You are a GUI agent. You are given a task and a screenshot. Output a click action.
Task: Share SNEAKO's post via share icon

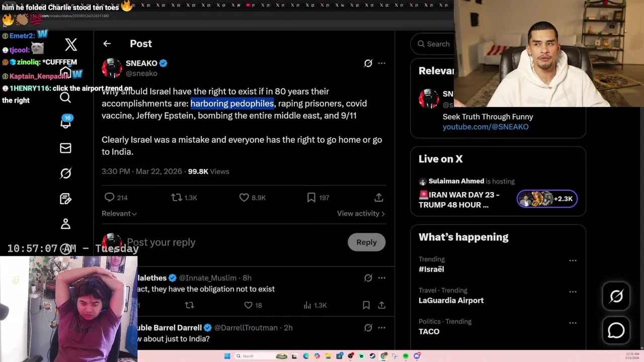point(379,198)
